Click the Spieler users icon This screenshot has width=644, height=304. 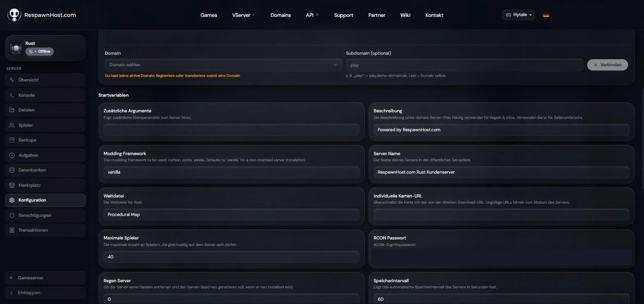point(12,125)
